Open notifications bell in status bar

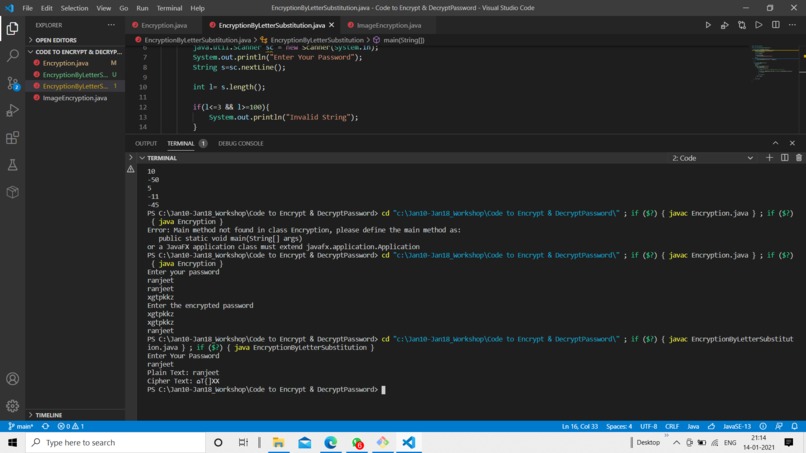795,426
